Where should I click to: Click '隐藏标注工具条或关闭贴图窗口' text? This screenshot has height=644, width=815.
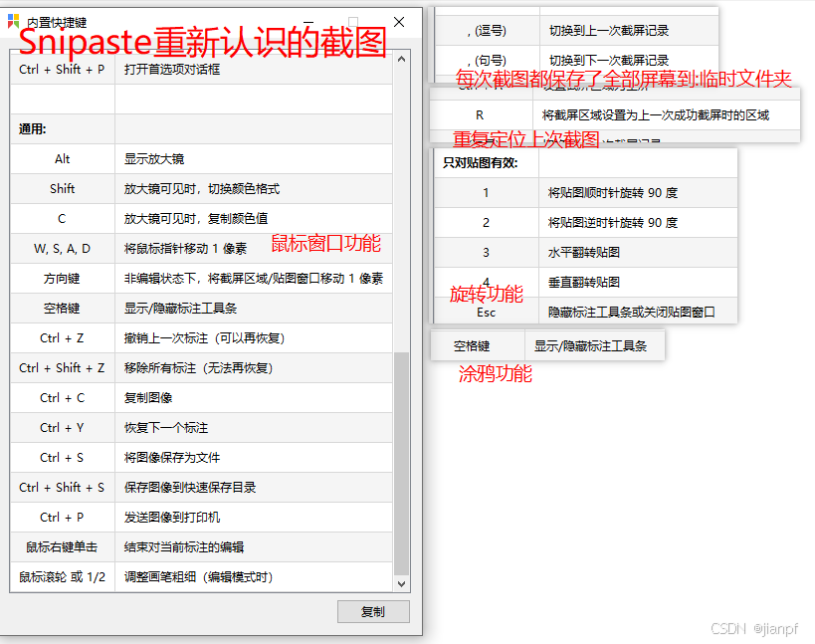(632, 313)
